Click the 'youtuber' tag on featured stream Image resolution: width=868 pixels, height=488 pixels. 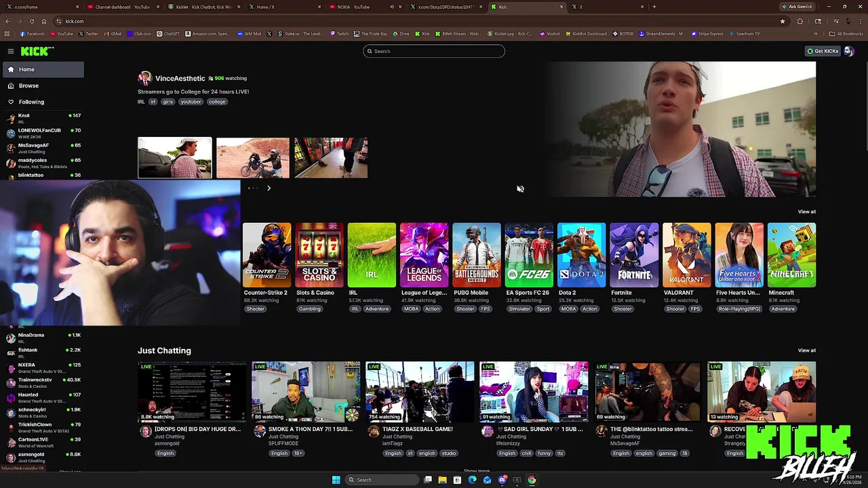coord(191,102)
